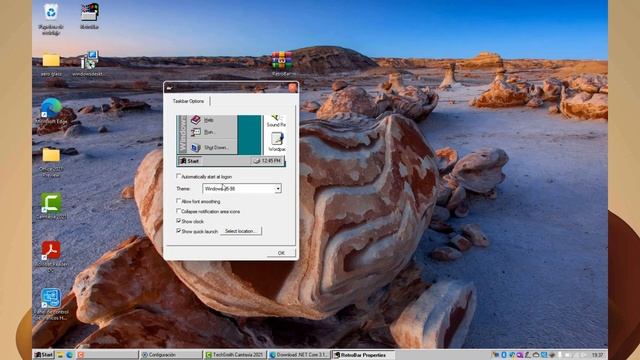Viewport: 640px width, 360px height.
Task: Switch to Download .NET Core taskbar window
Action: 299,355
